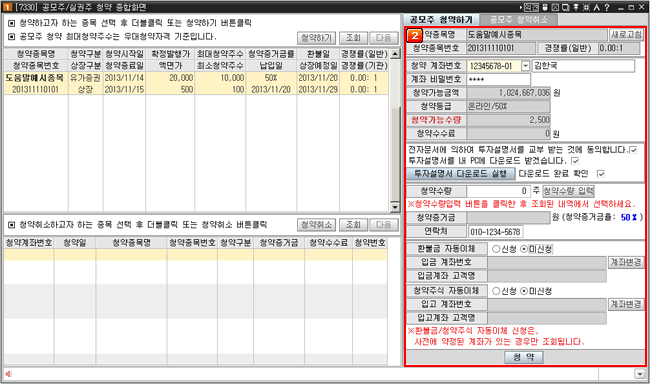Click the mouse icon in title bar
This screenshot has width=650, height=384.
tap(545, 7)
